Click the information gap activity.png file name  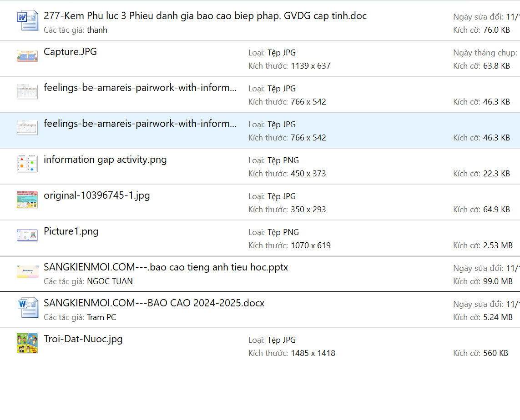tap(105, 160)
